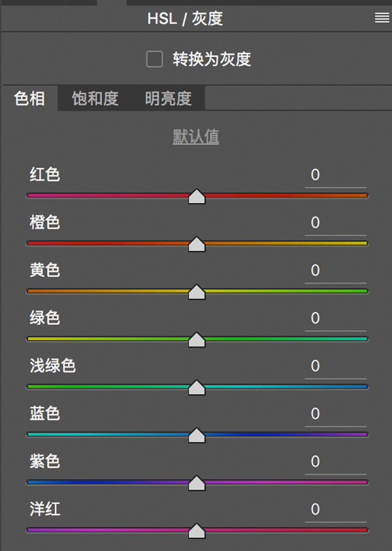The image size is (392, 551).
Task: Click the 紫色 hue slider handle
Action: (197, 482)
